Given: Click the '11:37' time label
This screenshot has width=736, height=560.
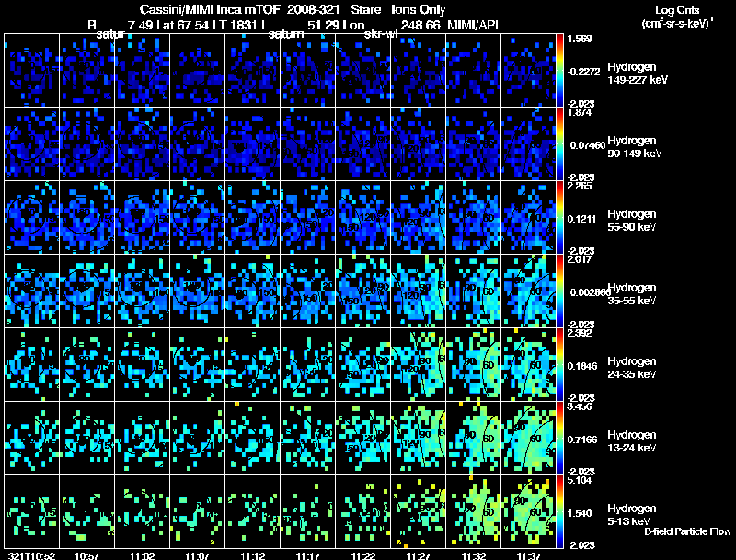Looking at the screenshot, I should click(x=528, y=555).
